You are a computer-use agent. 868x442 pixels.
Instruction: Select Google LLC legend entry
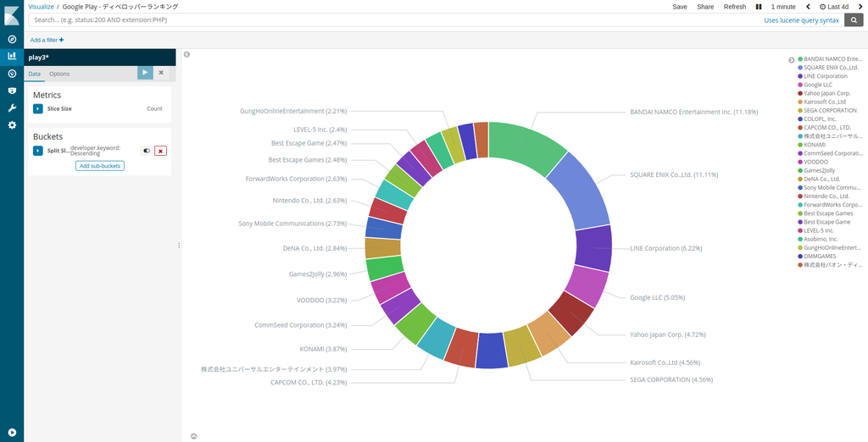(818, 85)
